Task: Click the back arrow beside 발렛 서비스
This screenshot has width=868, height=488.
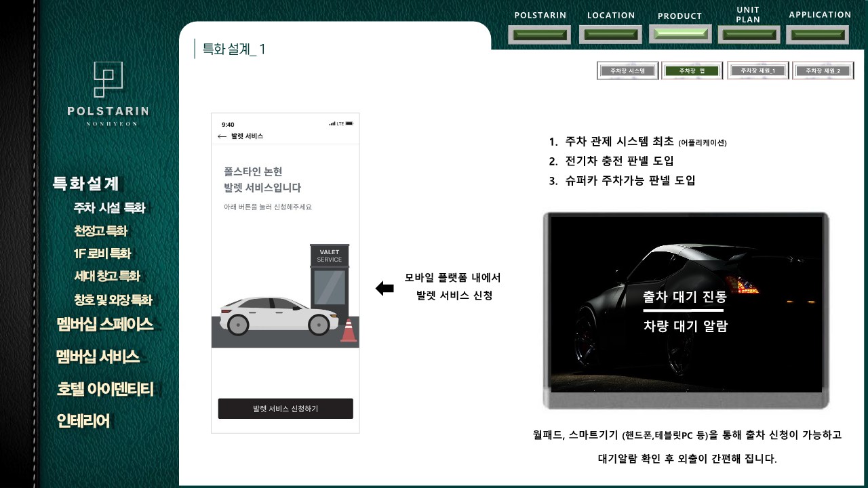Action: pyautogui.click(x=222, y=136)
